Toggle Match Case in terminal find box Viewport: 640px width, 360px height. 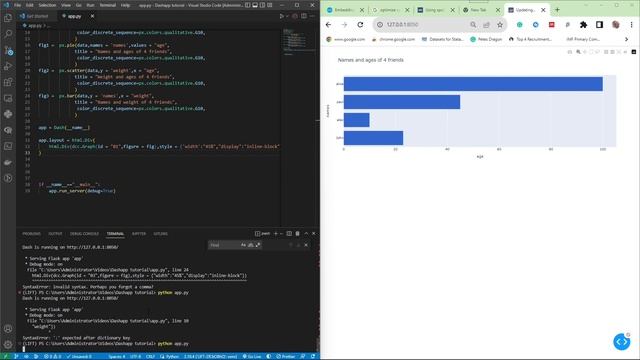243,245
